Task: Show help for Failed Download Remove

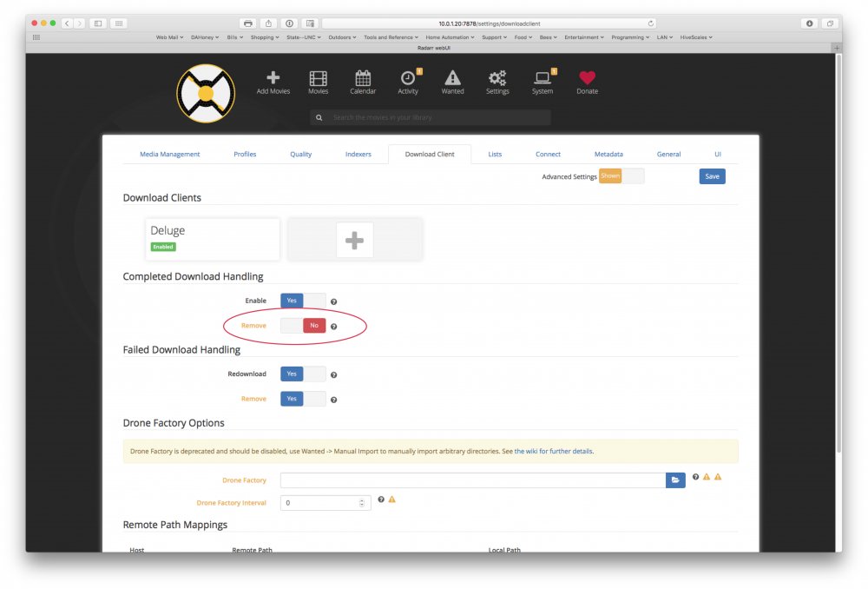Action: (x=334, y=400)
